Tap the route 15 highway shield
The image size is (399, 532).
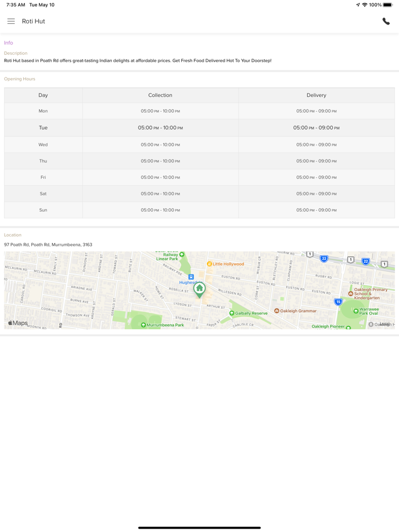[x=338, y=302]
